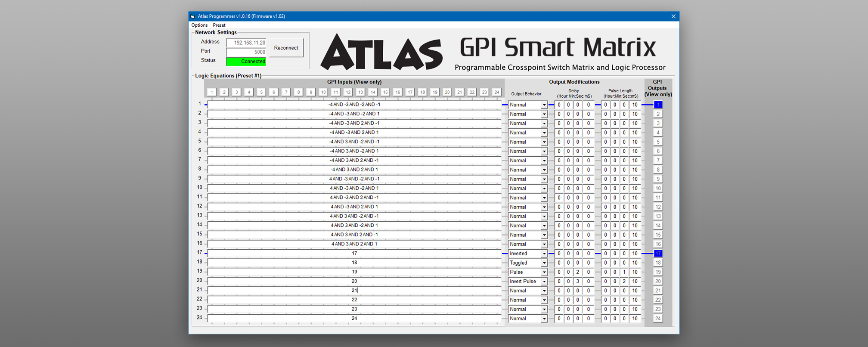Open row 20 Invert Pulse dropdown
The width and height of the screenshot is (868, 347).
click(x=527, y=282)
